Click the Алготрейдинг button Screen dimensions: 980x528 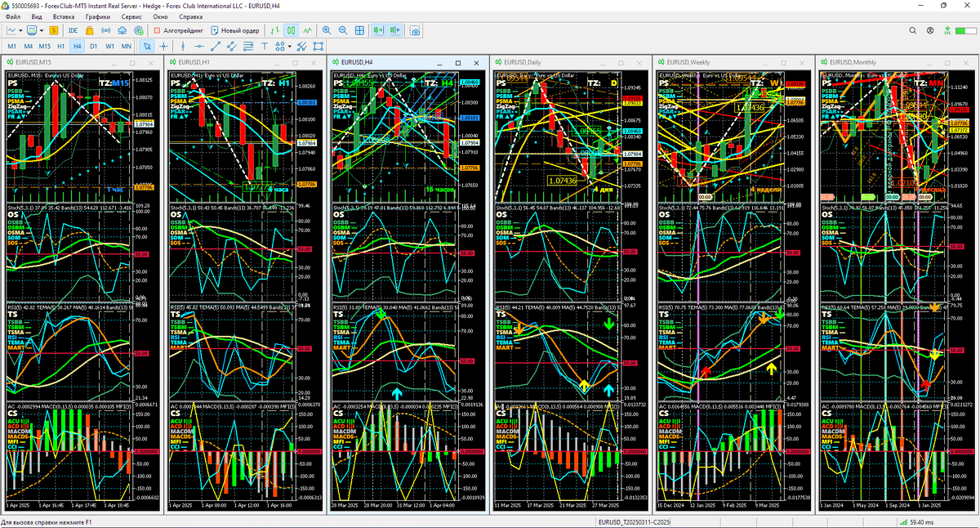(x=177, y=30)
